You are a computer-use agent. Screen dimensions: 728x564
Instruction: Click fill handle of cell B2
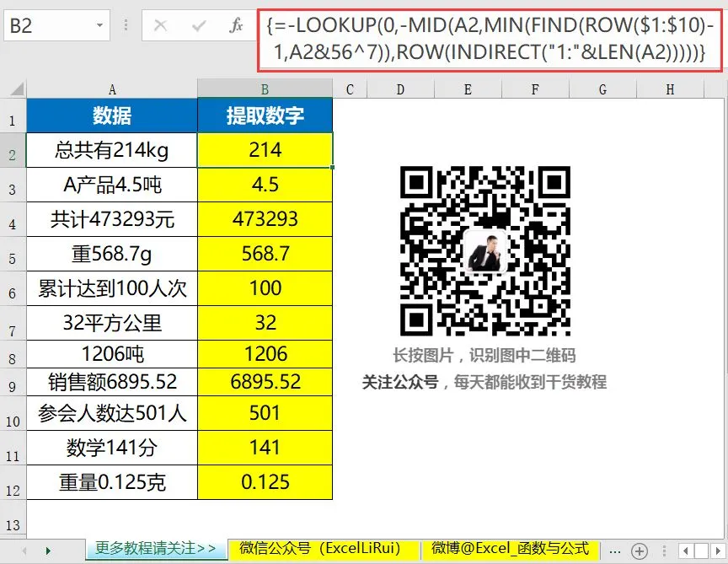coord(333,167)
